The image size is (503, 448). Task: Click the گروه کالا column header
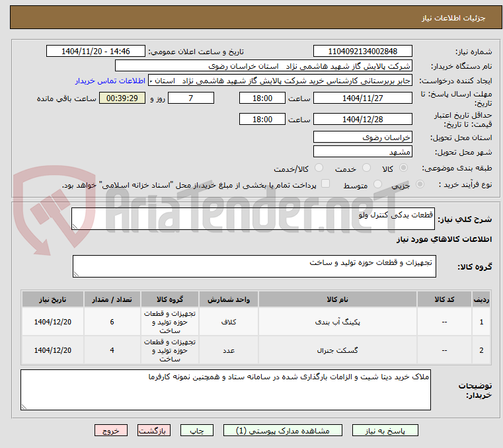click(170, 299)
